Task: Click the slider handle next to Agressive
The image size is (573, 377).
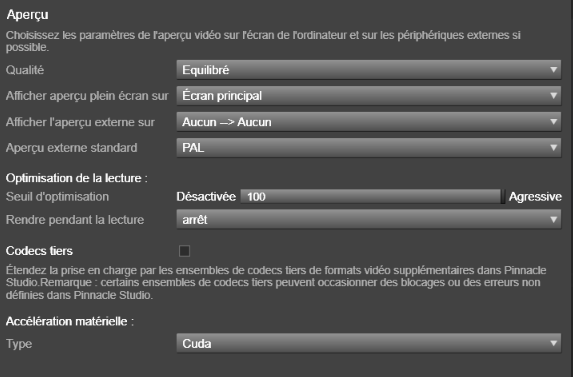Action: (503, 197)
